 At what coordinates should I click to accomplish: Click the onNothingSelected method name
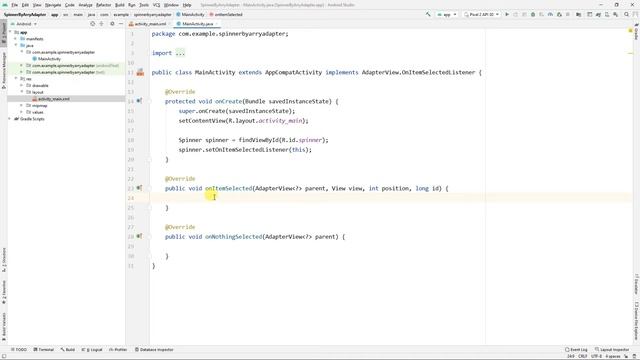[233, 237]
